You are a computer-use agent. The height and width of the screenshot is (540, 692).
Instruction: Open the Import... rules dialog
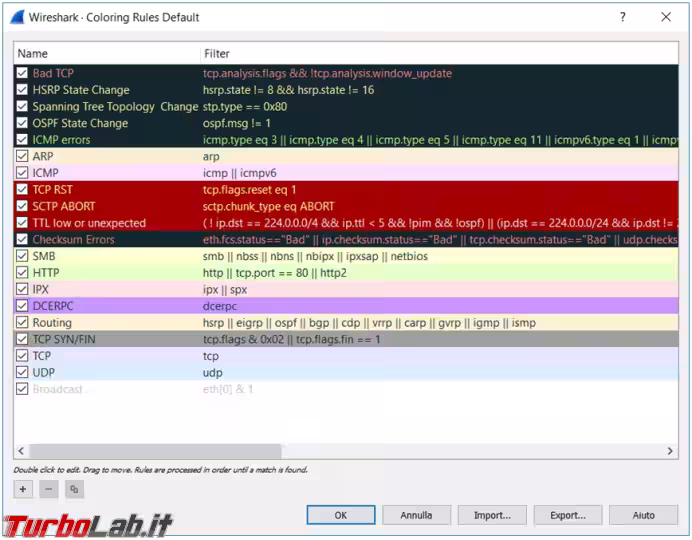[x=492, y=515]
